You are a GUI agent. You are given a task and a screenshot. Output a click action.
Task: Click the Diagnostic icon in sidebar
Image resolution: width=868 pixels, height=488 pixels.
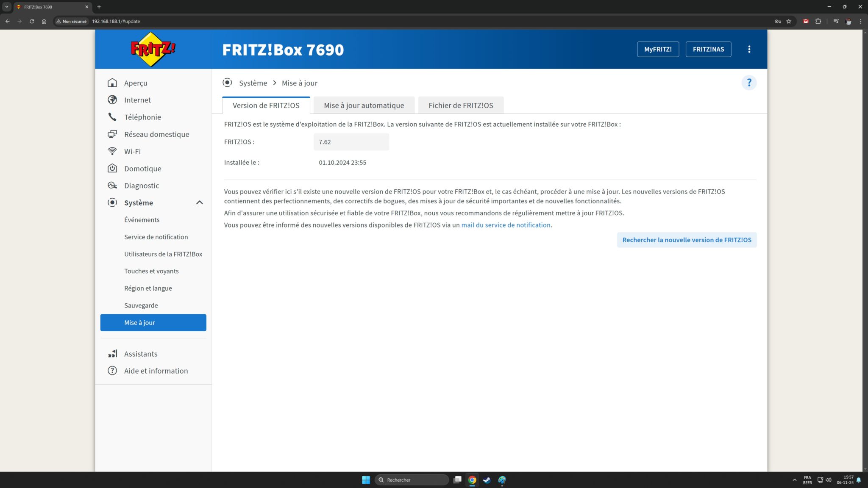[112, 185]
